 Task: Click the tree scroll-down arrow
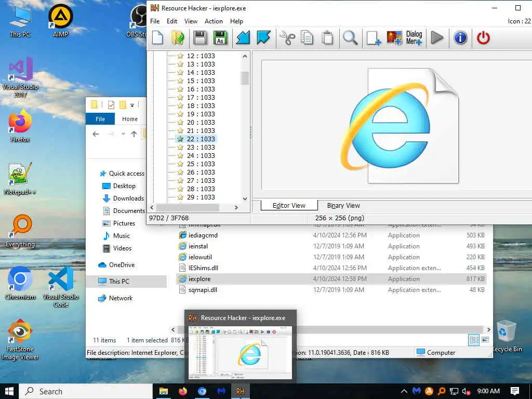[245, 199]
